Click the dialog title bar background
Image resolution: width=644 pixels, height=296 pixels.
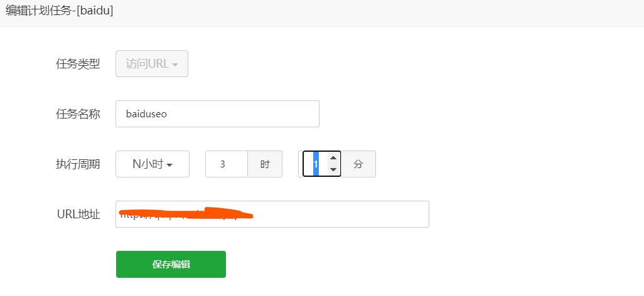point(377,13)
